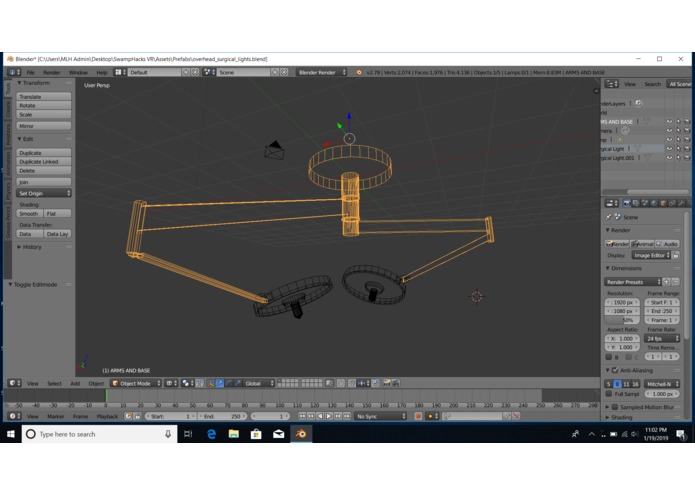Click the resolution percentage 50% slider

pos(622,320)
